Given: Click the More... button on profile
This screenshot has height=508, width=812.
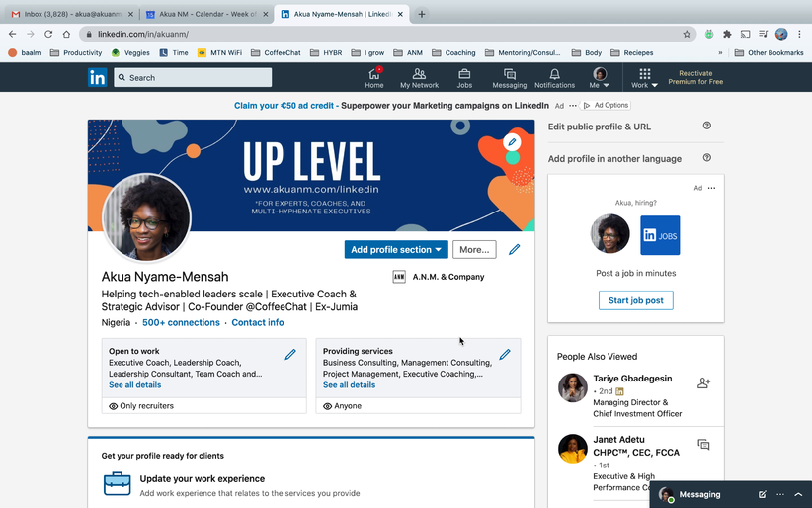Looking at the screenshot, I should pyautogui.click(x=474, y=249).
